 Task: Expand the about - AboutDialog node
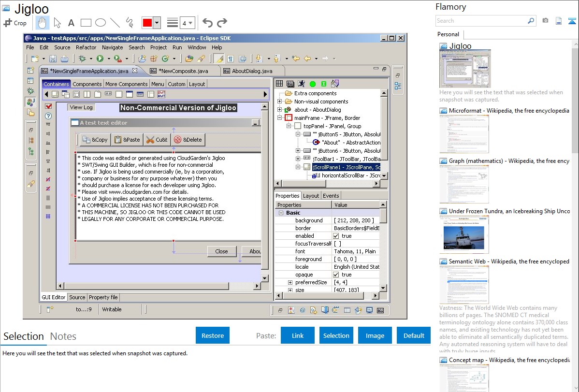pos(279,109)
